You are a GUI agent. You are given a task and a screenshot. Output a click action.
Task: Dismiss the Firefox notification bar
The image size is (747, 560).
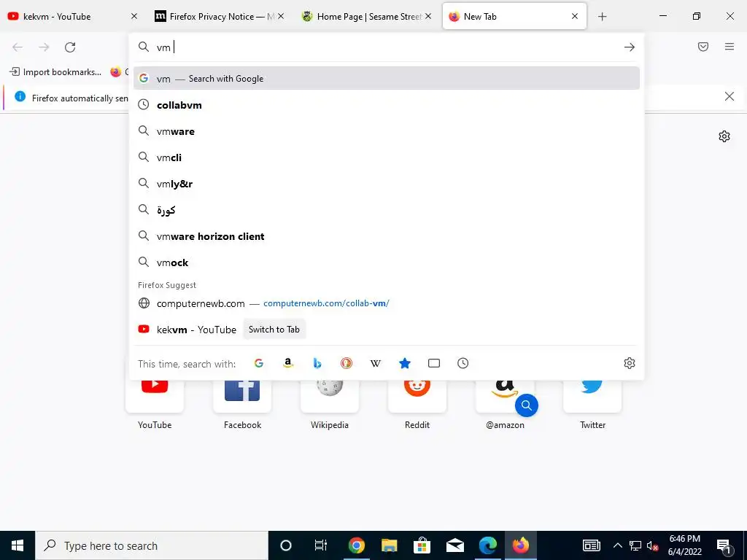point(729,97)
